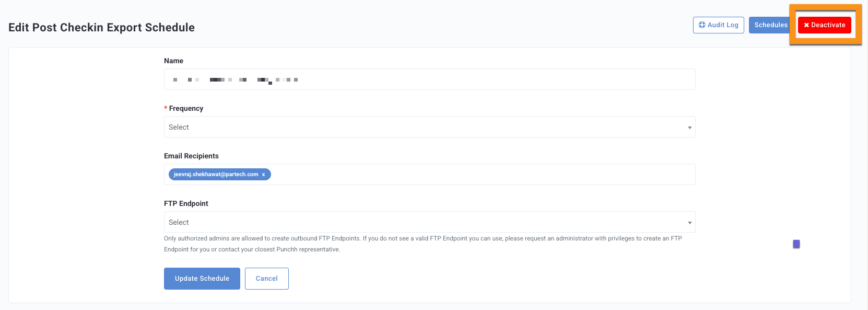Image resolution: width=868 pixels, height=310 pixels.
Task: Click the Email Recipients label
Action: (191, 156)
